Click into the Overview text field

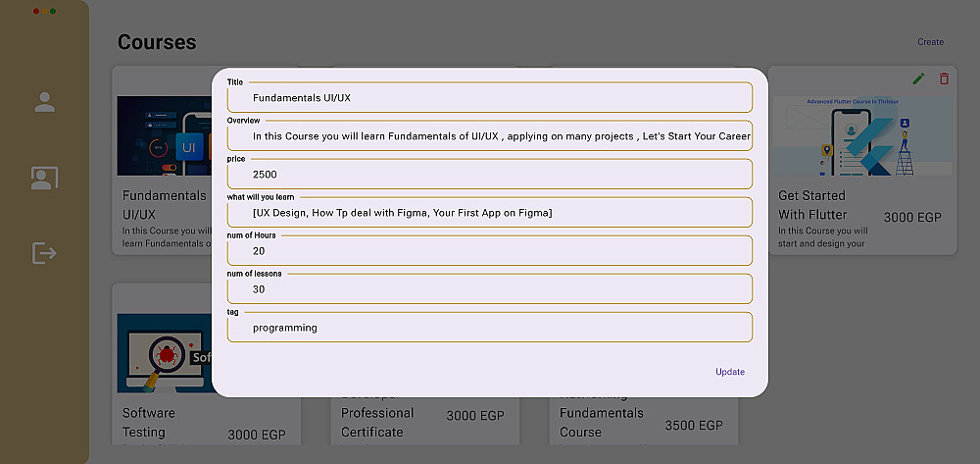490,136
